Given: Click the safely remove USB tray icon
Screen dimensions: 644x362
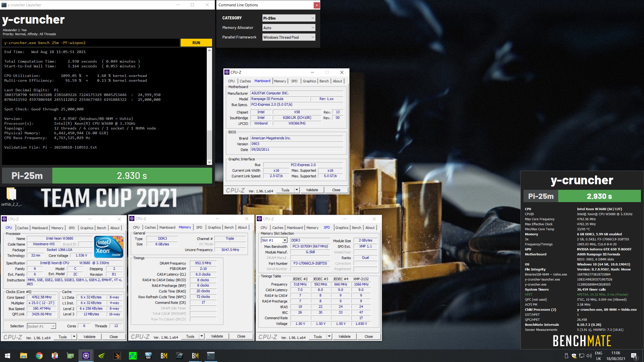Looking at the screenshot, I should point(566,356).
